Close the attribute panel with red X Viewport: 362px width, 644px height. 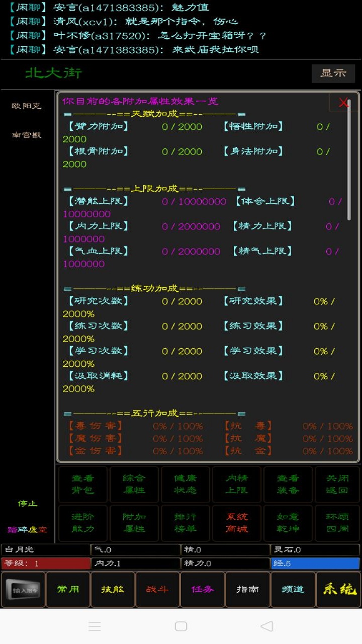[x=344, y=103]
